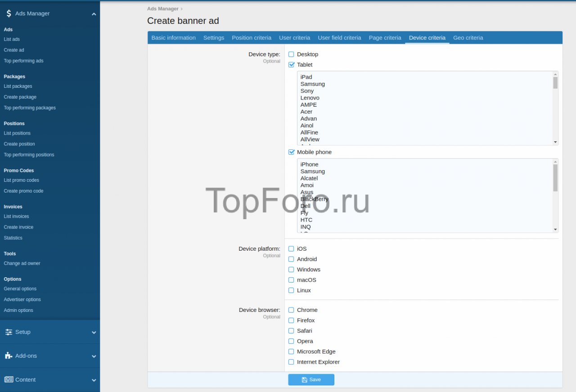Switch to the User field criteria tab

pyautogui.click(x=339, y=38)
